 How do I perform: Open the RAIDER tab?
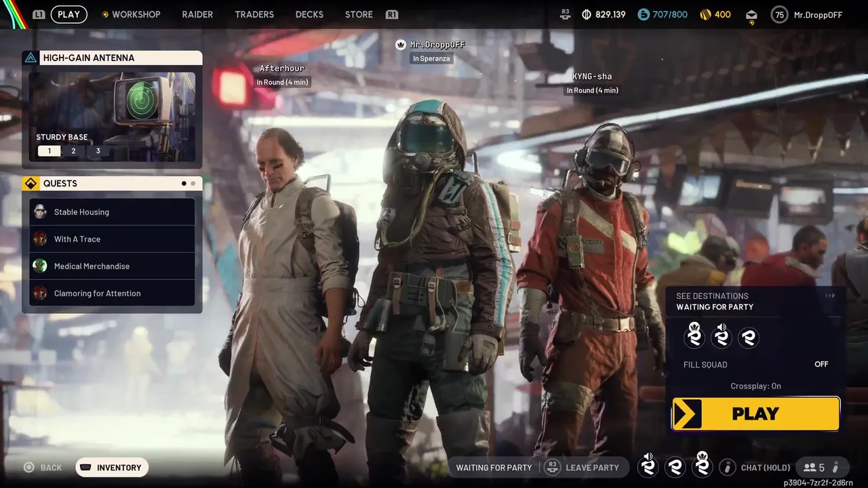pyautogui.click(x=197, y=14)
